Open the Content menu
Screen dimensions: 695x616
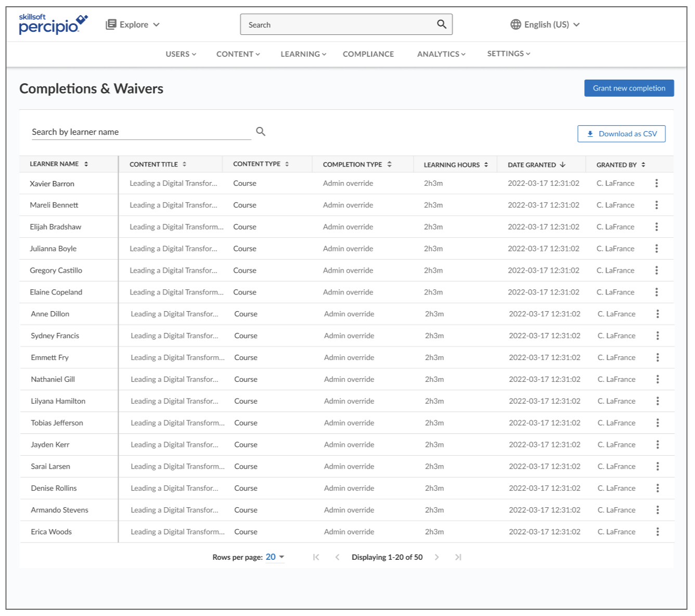tap(238, 54)
